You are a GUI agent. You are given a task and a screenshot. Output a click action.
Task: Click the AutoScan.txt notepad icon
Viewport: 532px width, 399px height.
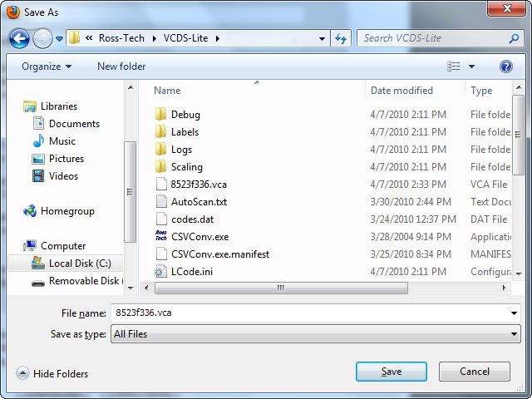[161, 201]
